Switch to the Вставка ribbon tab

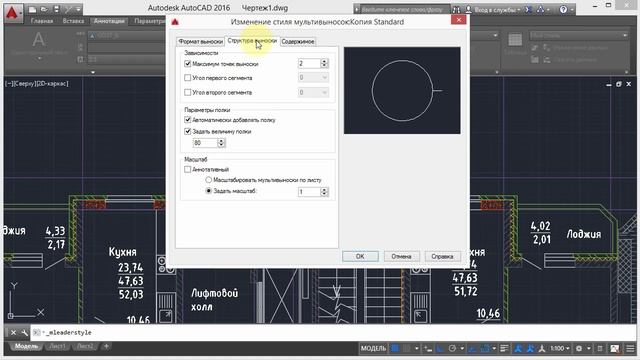73,21
